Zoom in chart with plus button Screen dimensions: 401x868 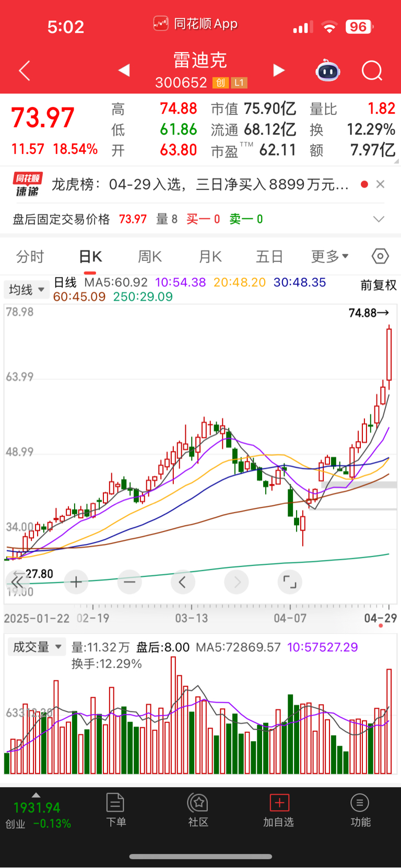[76, 582]
